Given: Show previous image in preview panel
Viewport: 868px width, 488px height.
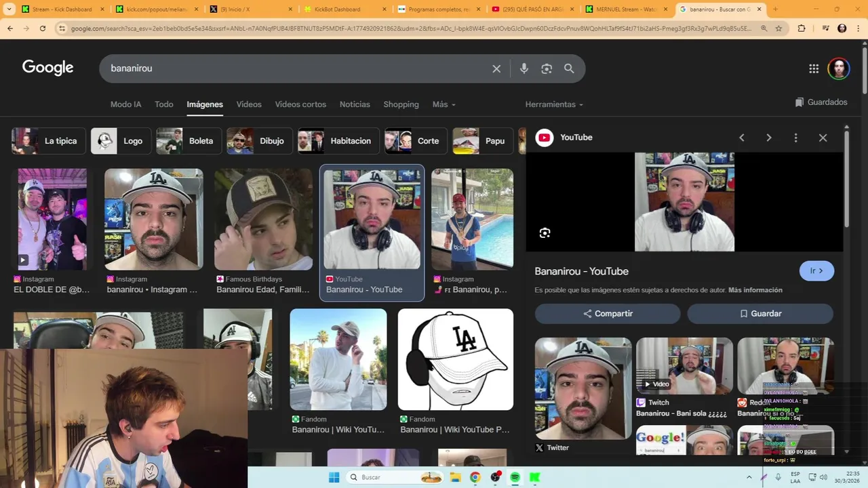Looking at the screenshot, I should tap(742, 138).
